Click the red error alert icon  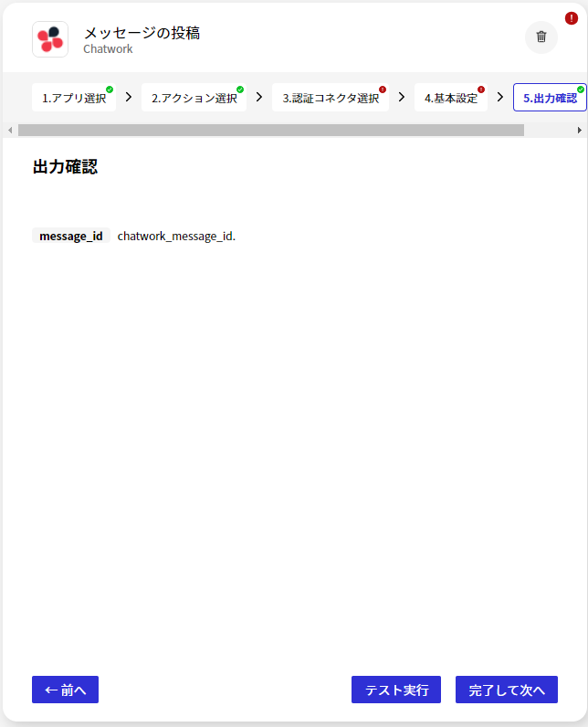tap(571, 18)
